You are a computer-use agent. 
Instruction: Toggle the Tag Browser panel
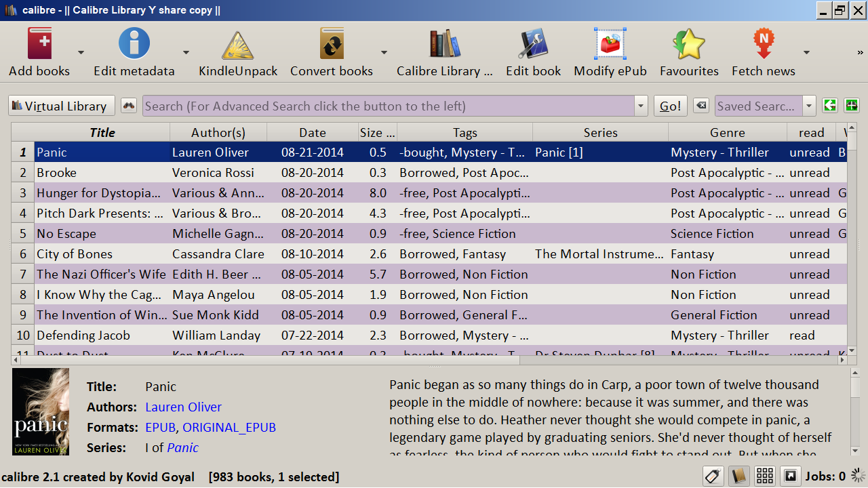[713, 476]
